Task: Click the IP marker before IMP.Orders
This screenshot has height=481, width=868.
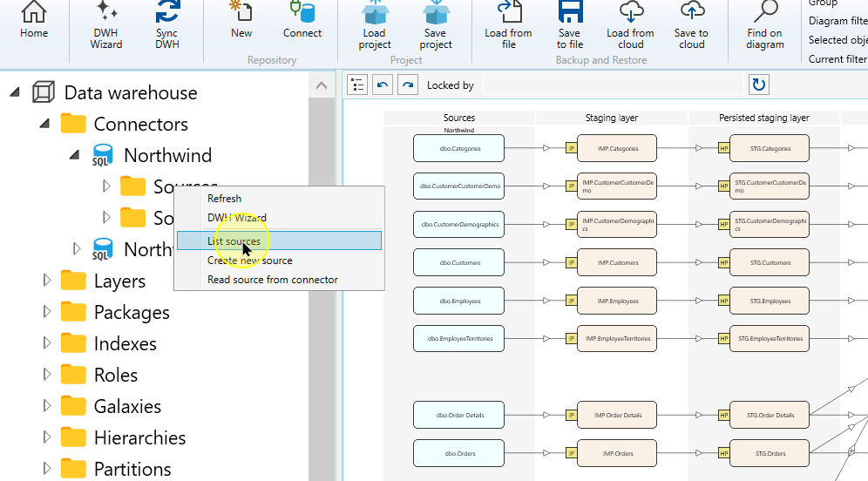Action: pyautogui.click(x=572, y=453)
